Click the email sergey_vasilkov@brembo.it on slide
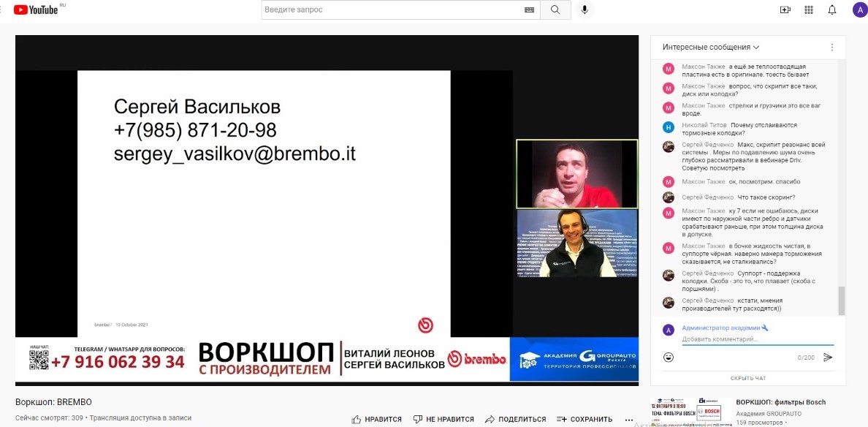Screen dimensions: 868x427 point(235,154)
